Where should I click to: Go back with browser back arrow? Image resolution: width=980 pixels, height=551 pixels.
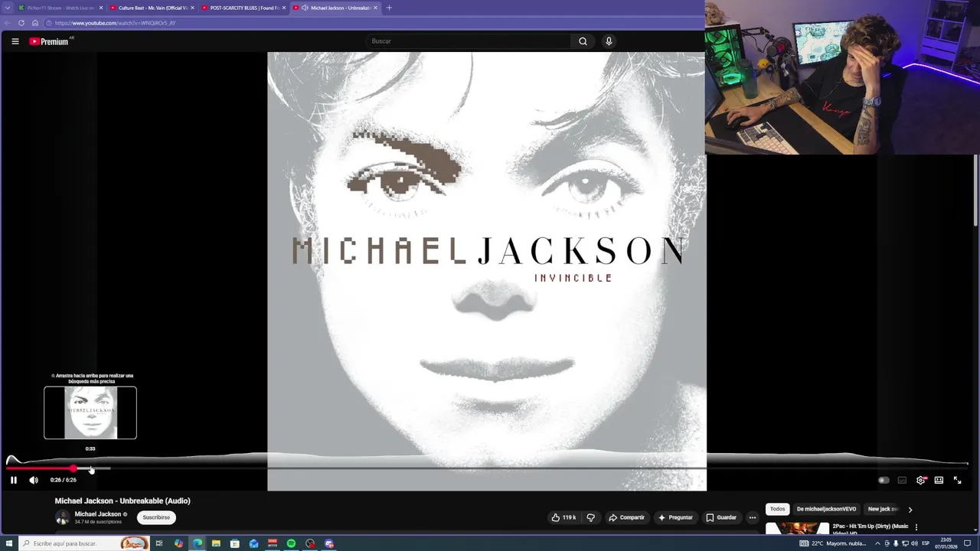point(8,23)
